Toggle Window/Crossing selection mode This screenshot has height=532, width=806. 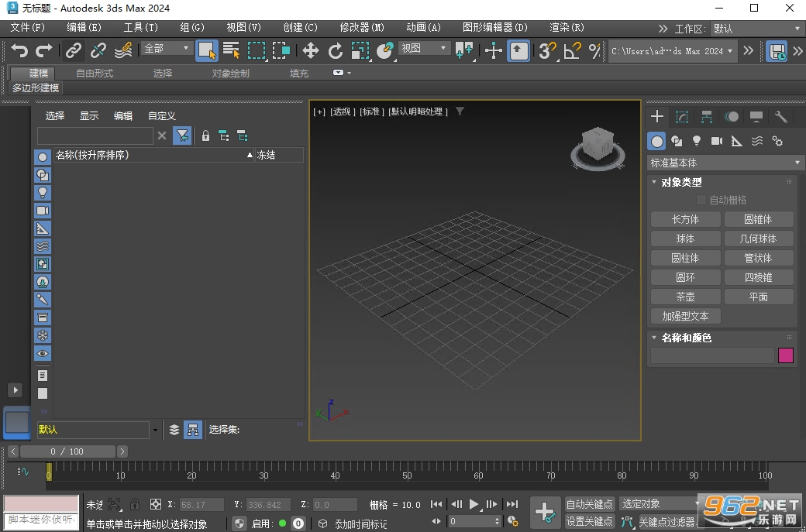pyautogui.click(x=281, y=50)
